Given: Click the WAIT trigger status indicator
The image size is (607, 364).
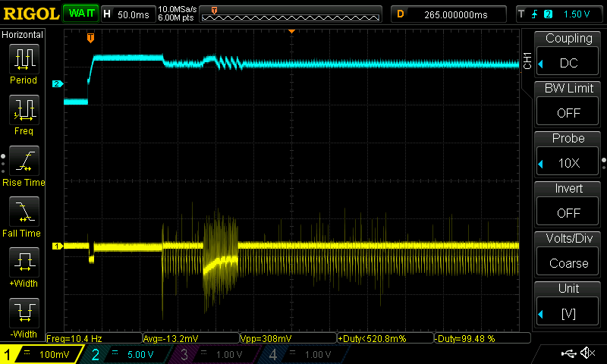Looking at the screenshot, I should pyautogui.click(x=81, y=14).
